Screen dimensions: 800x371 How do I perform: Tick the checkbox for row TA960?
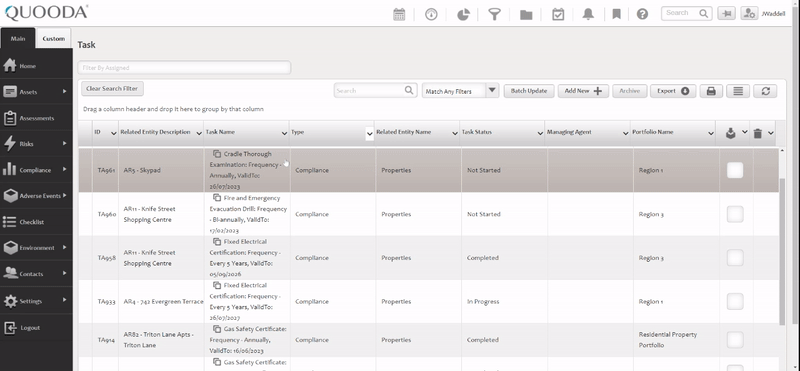point(735,214)
